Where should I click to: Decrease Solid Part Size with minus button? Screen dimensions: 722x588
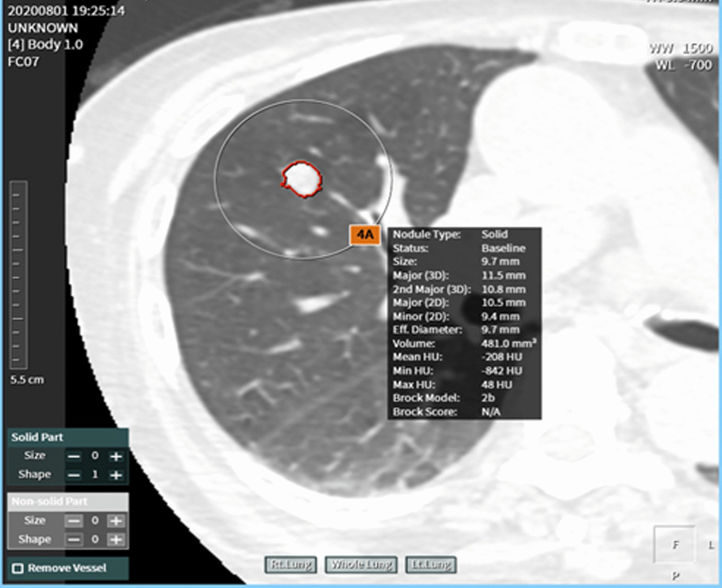point(74,456)
